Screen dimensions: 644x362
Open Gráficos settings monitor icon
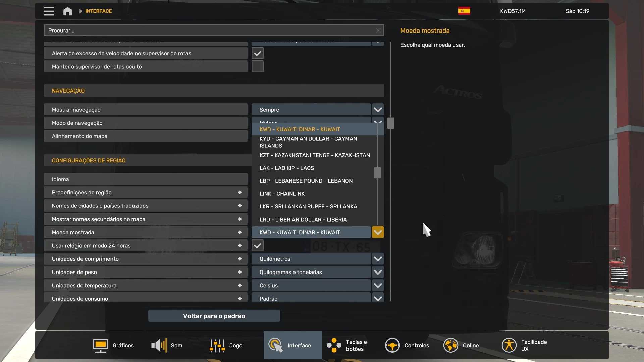[x=100, y=345]
